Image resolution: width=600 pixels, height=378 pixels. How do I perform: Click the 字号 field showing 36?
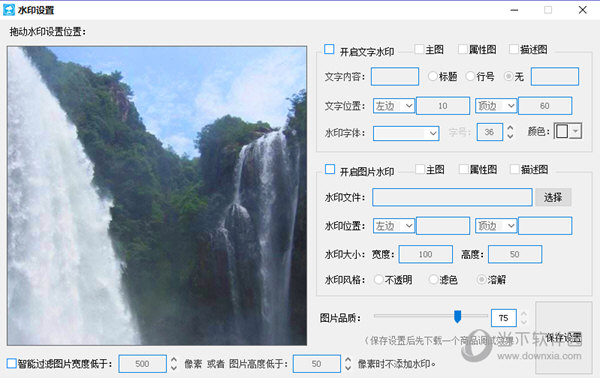click(489, 132)
